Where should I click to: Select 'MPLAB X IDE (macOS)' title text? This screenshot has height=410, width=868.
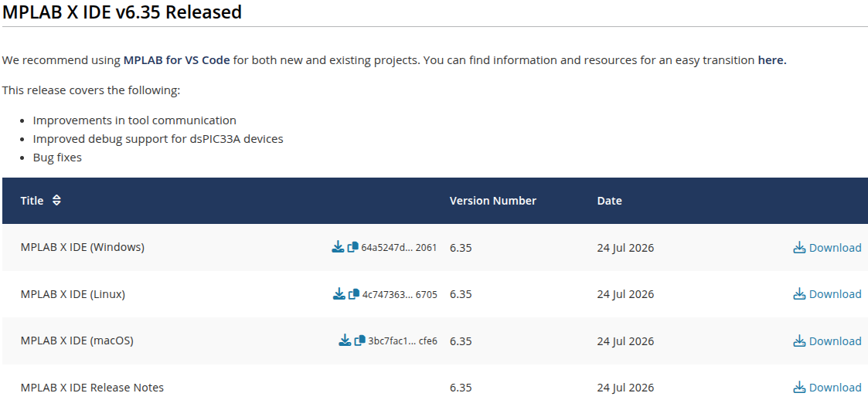77,341
